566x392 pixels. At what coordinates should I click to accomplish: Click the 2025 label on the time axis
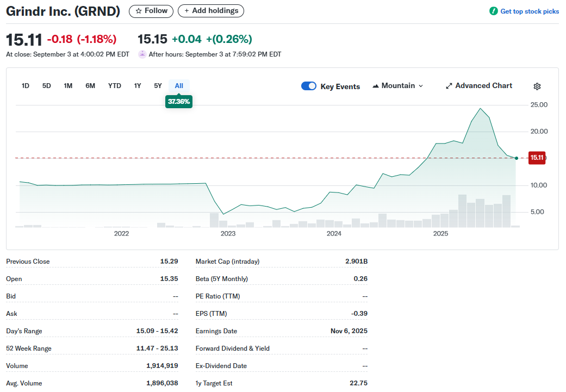click(440, 234)
